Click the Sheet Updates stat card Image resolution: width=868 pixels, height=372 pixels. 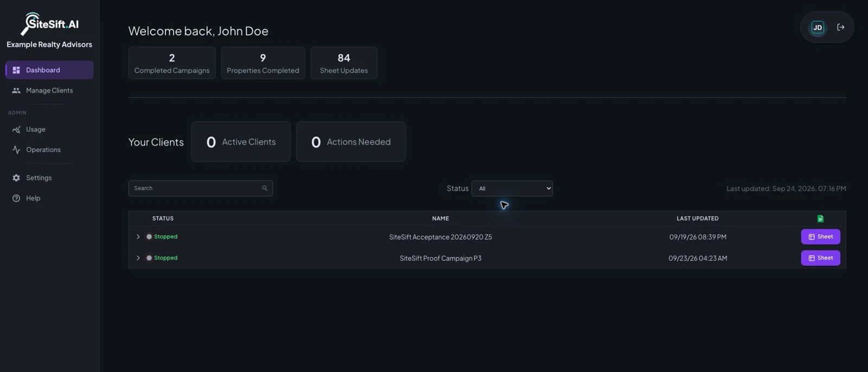coord(344,63)
